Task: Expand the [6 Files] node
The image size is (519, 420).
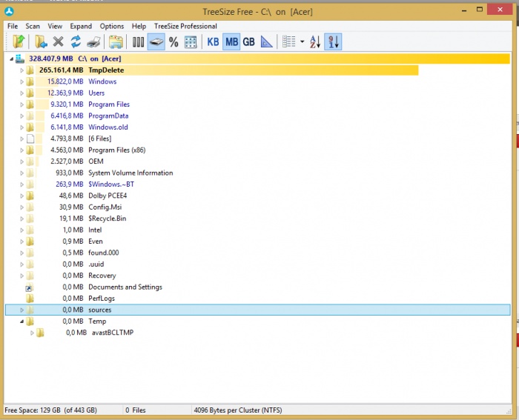Action: [x=22, y=139]
